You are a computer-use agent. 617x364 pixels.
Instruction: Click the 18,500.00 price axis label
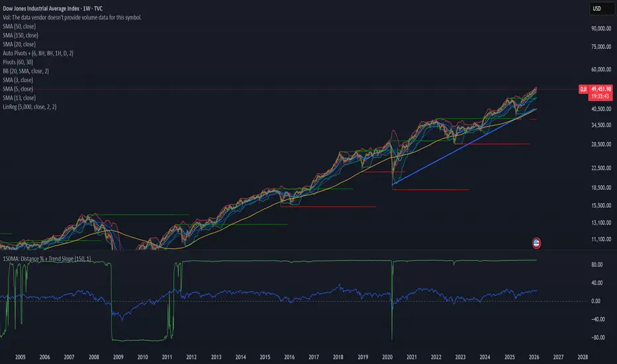pos(601,188)
